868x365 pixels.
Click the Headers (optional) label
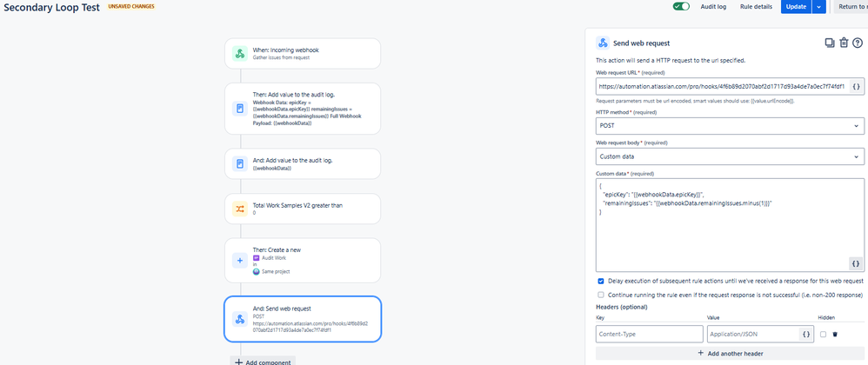coord(621,307)
